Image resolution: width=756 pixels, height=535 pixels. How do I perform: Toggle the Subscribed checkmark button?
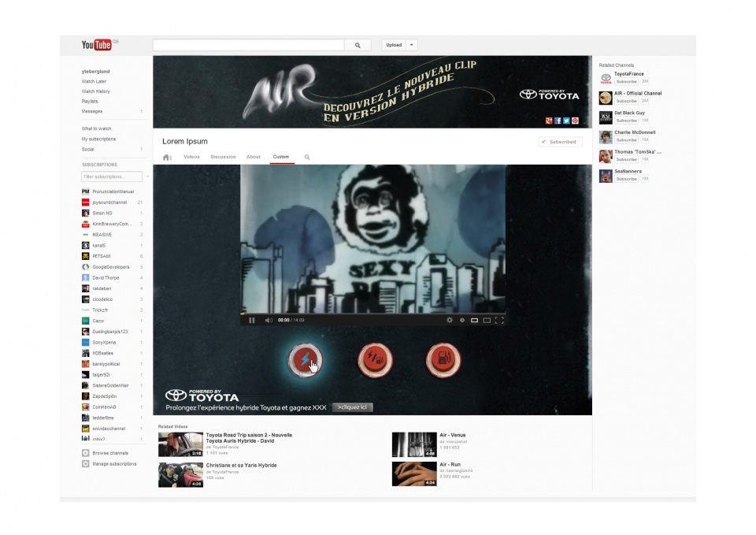click(x=561, y=142)
